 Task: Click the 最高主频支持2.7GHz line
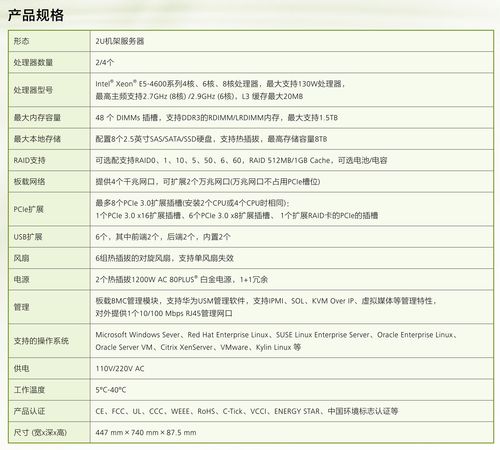pos(199,96)
